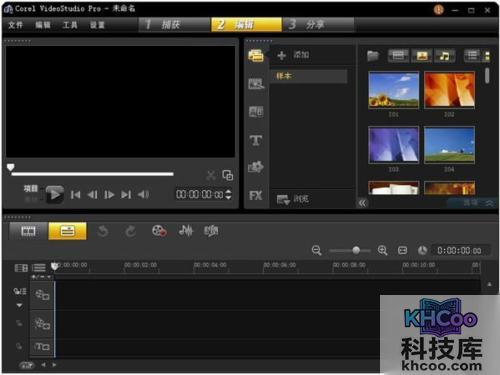
Task: Import media files via folder icon
Action: click(373, 55)
